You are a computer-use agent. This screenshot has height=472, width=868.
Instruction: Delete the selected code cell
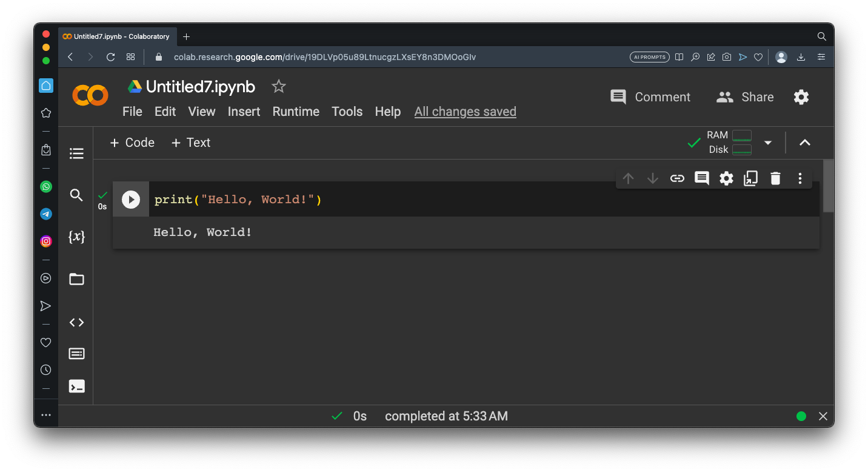pyautogui.click(x=775, y=178)
